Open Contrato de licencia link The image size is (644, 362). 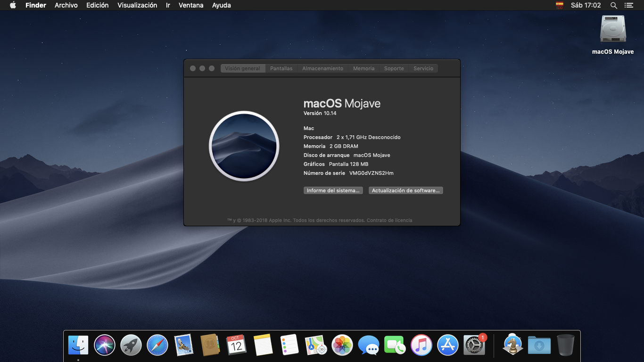[x=389, y=220]
